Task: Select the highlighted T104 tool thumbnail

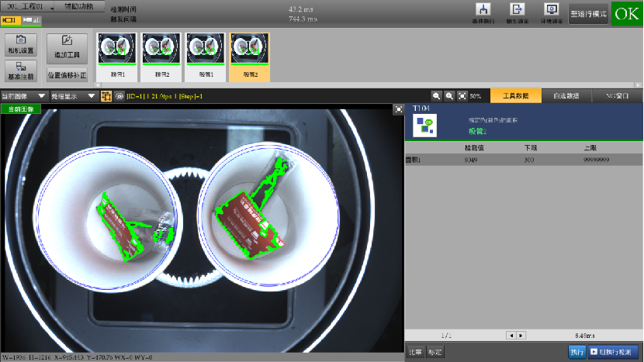Action: pos(249,57)
